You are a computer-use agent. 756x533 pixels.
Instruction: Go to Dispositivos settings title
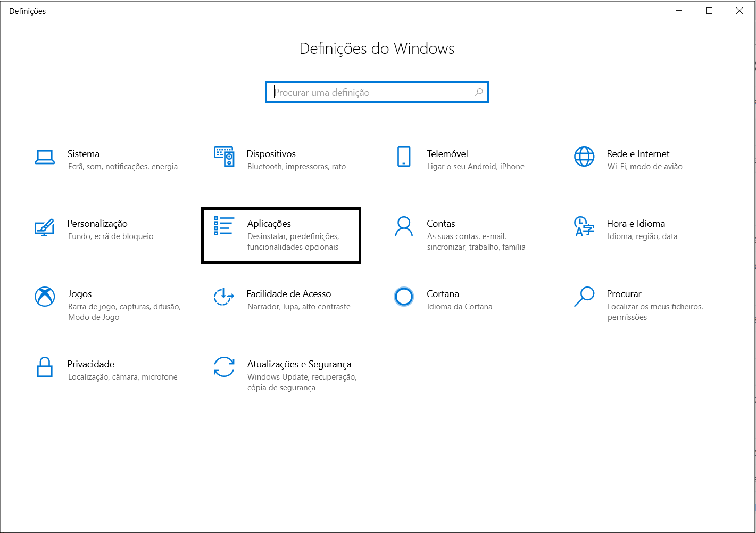pos(271,154)
